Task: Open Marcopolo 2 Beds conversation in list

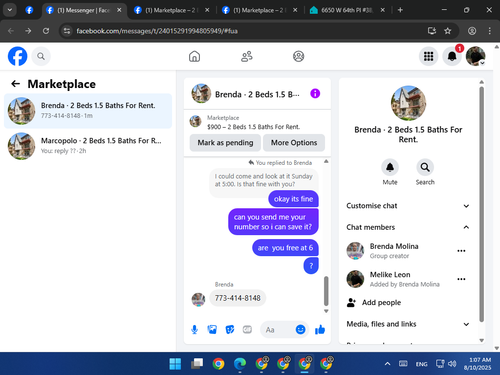Action: tap(88, 146)
